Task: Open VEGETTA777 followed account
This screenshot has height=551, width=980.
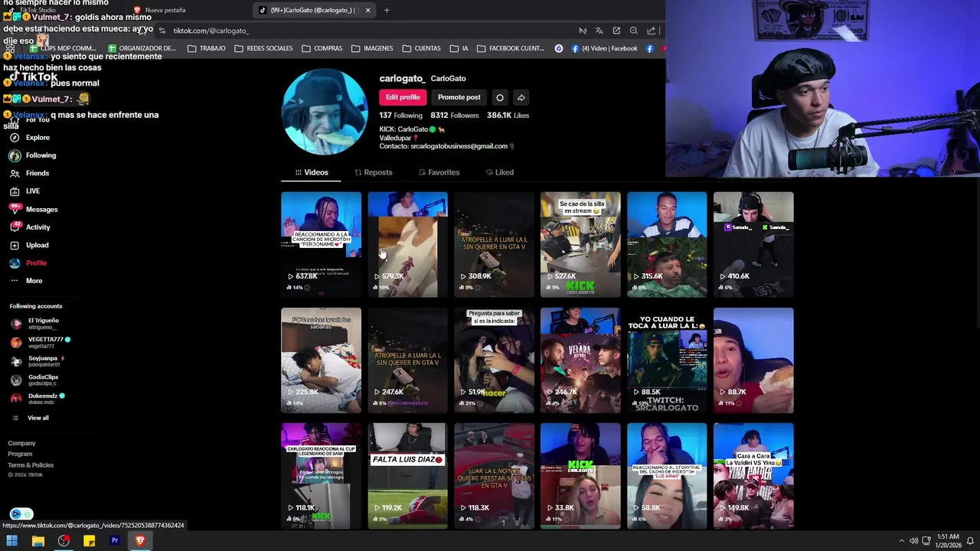Action: (x=40, y=342)
